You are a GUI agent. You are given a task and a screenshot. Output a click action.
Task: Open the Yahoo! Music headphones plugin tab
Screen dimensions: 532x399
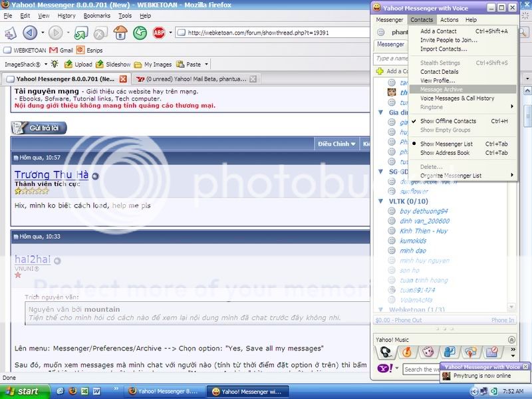[385, 352]
